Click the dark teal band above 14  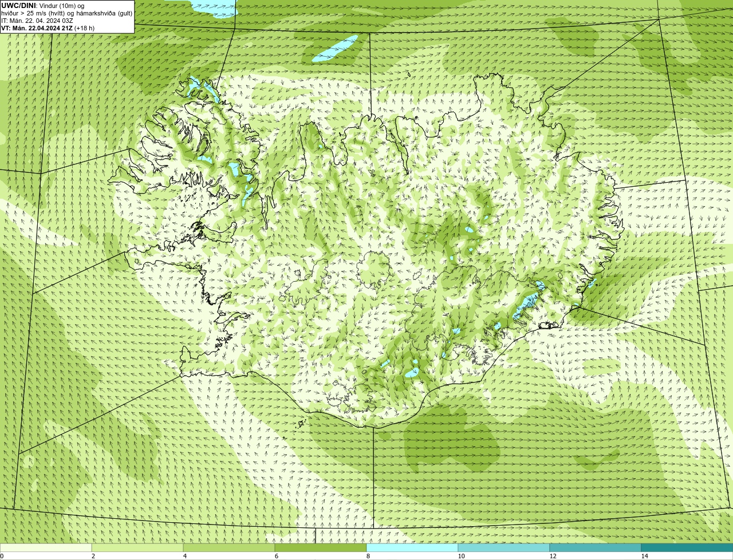[687, 547]
